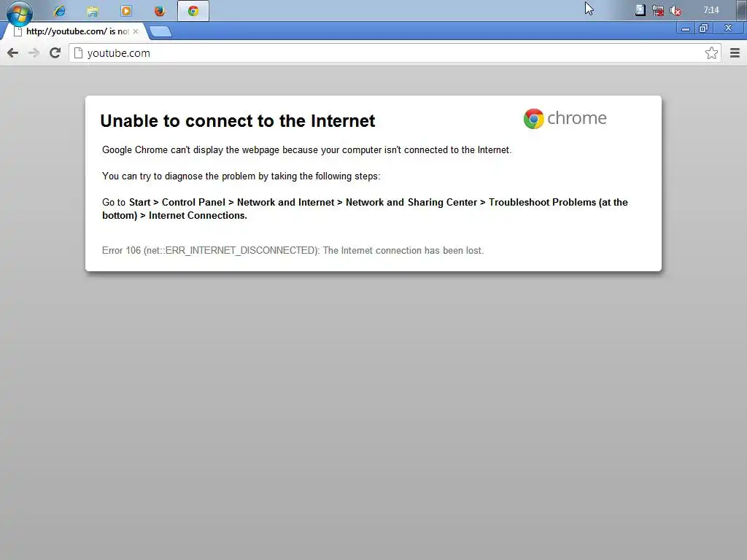Image resolution: width=747 pixels, height=560 pixels.
Task: Click the page icon in address bar
Action: point(78,52)
